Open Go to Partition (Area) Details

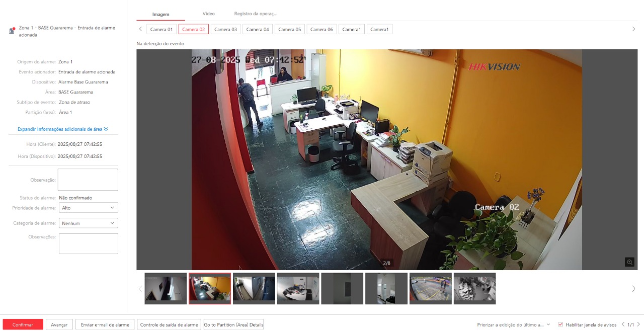(x=233, y=324)
